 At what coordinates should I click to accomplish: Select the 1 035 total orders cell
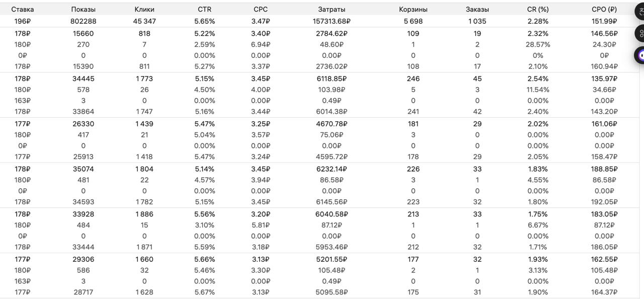click(477, 21)
